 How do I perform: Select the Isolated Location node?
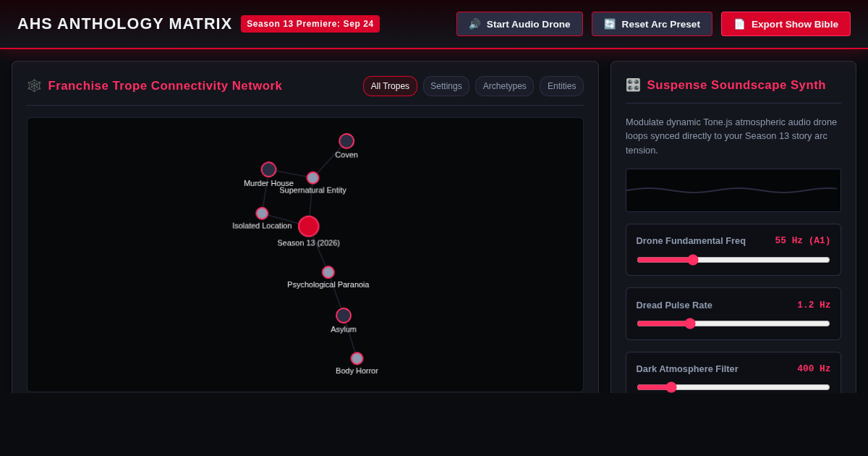coord(262,214)
